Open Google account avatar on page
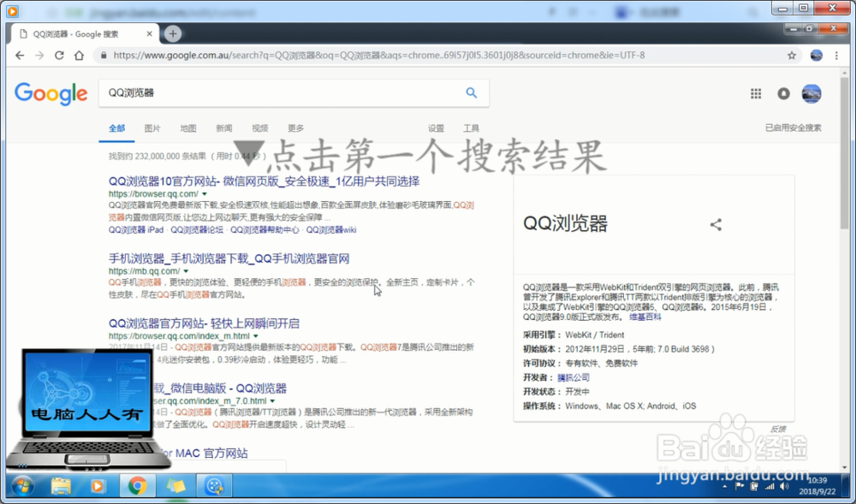Viewport: 856px width, 504px height. tap(811, 94)
